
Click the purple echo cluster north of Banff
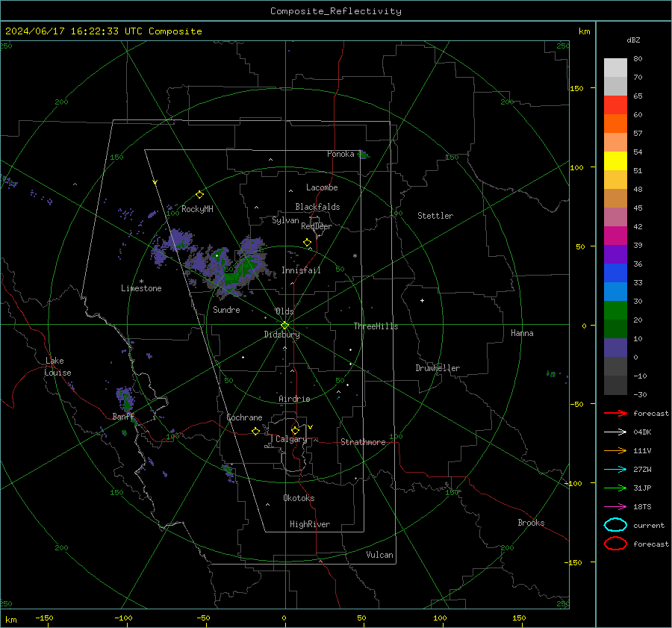tap(125, 399)
